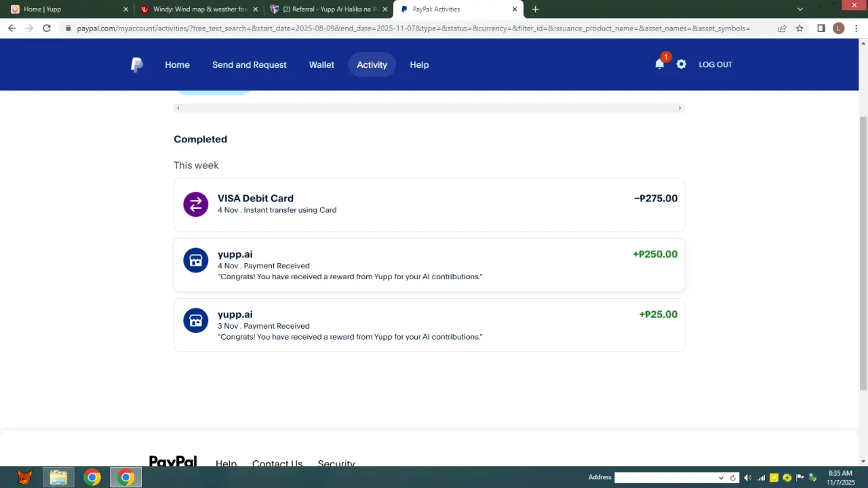
Task: Share this page from the address bar
Action: [x=782, y=28]
